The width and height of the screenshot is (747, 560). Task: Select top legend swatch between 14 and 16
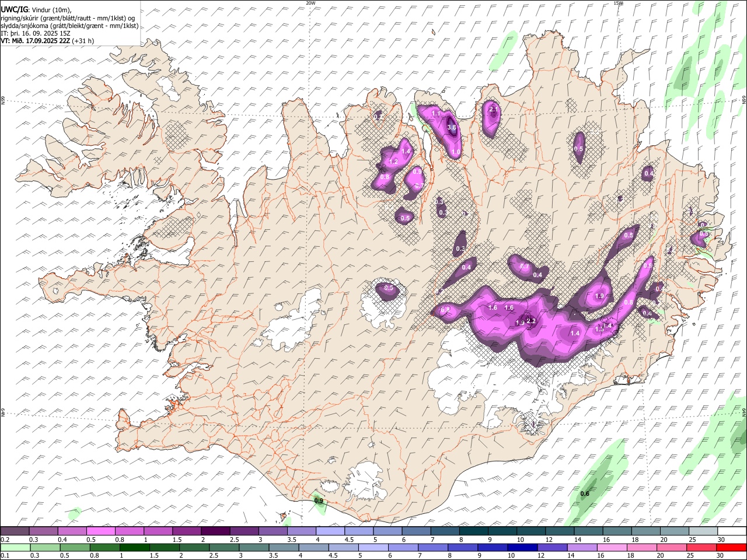tap(589, 531)
